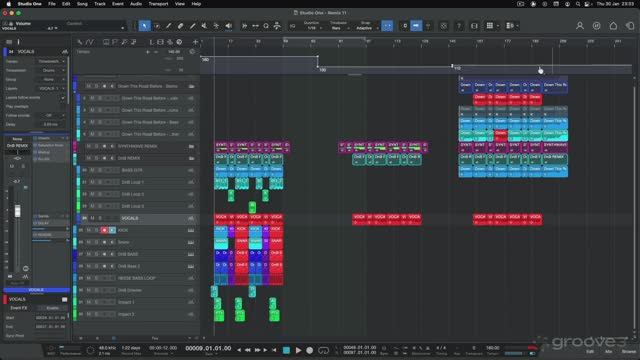Open the Transport menu

click(158, 4)
